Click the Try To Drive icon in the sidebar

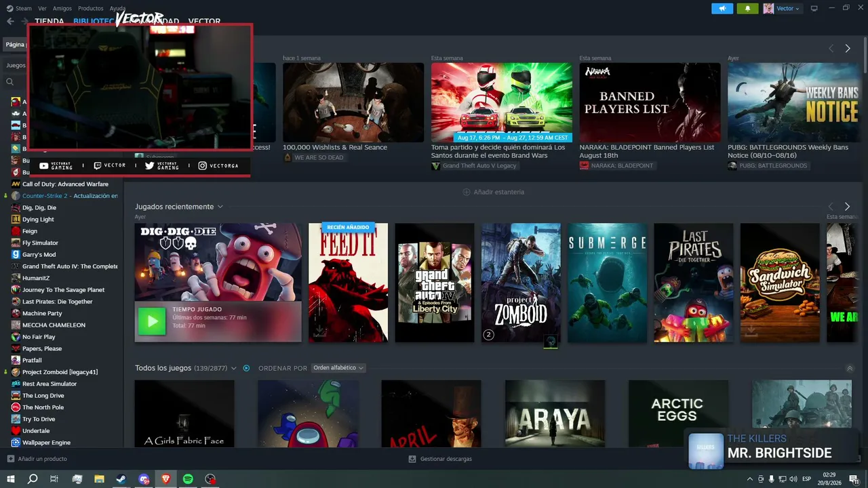16,419
